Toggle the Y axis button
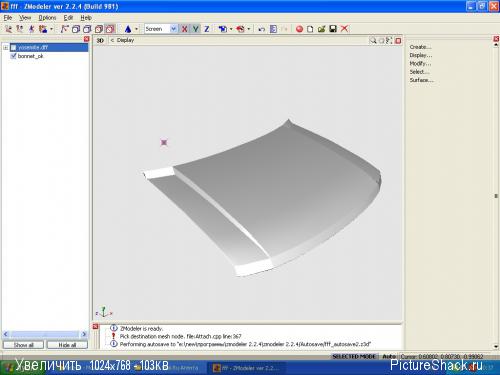 pyautogui.click(x=196, y=29)
